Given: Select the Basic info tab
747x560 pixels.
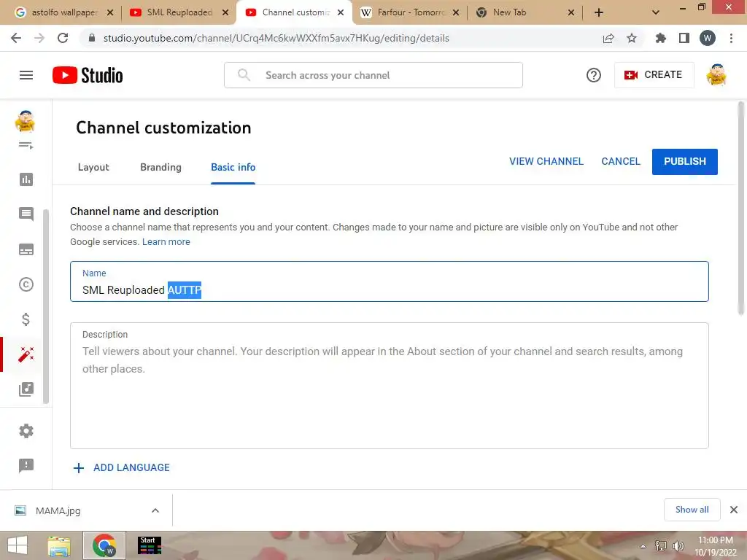Looking at the screenshot, I should (x=233, y=167).
